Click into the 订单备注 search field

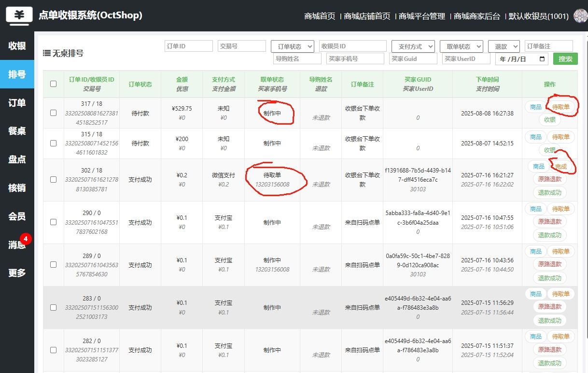(549, 46)
